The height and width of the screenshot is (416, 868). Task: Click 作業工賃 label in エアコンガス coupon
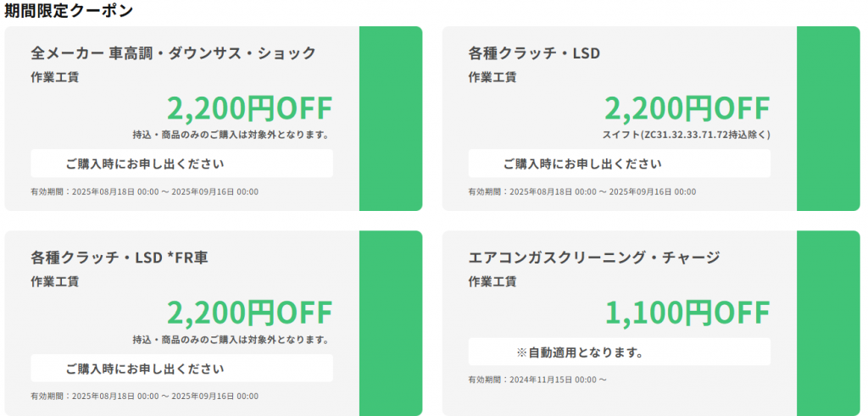click(492, 281)
